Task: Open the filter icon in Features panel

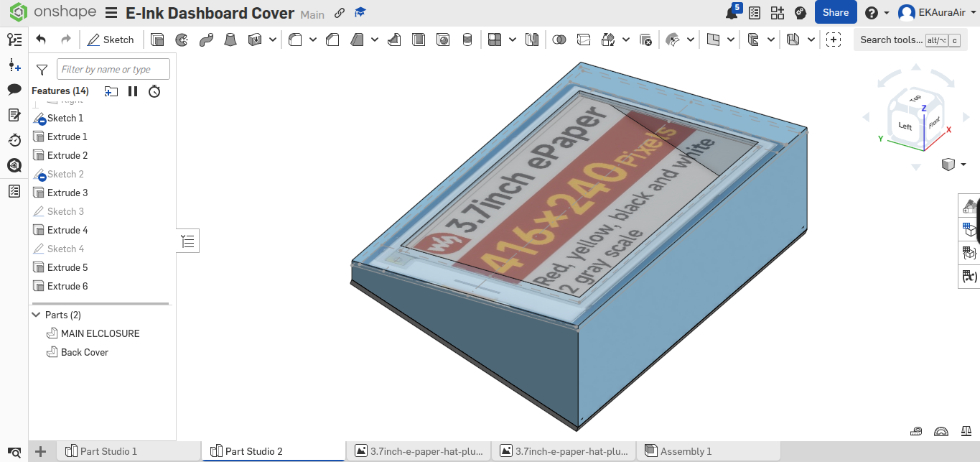Action: [x=41, y=70]
